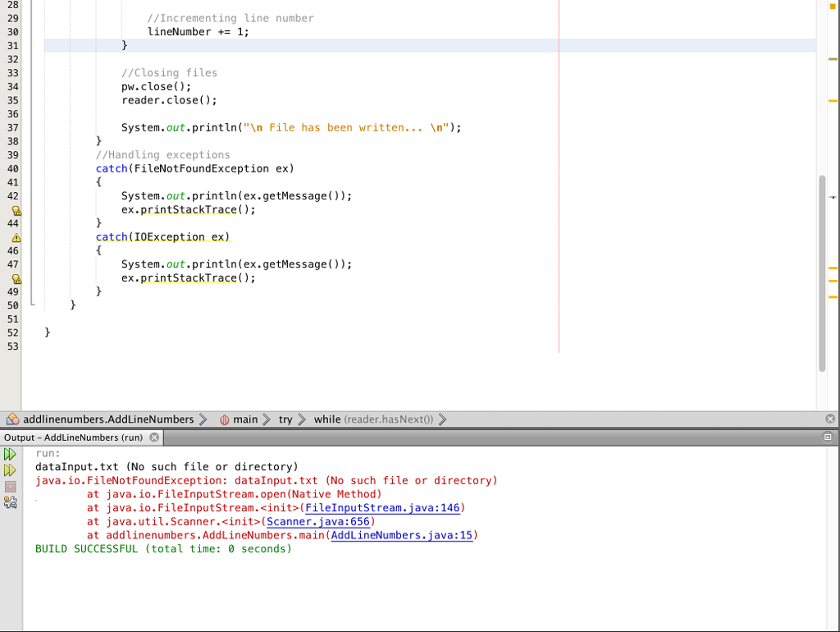Click the green Re-run button in Output
840x632 pixels.
pos(10,455)
